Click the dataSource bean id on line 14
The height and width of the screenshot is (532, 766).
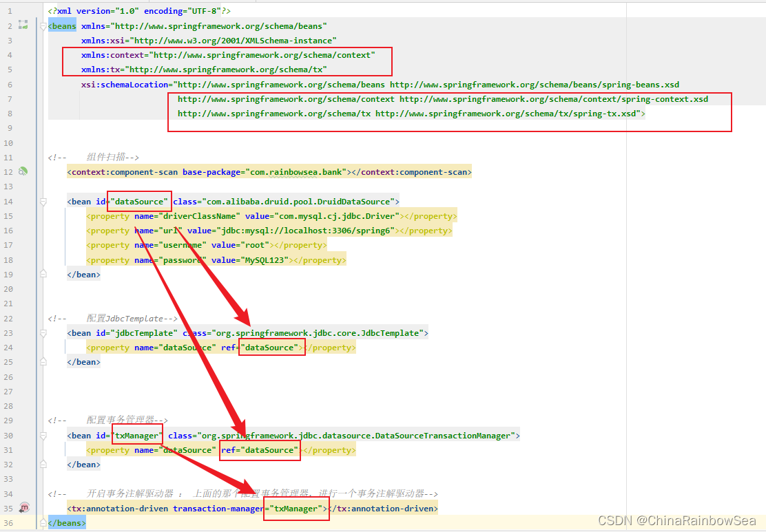point(139,202)
